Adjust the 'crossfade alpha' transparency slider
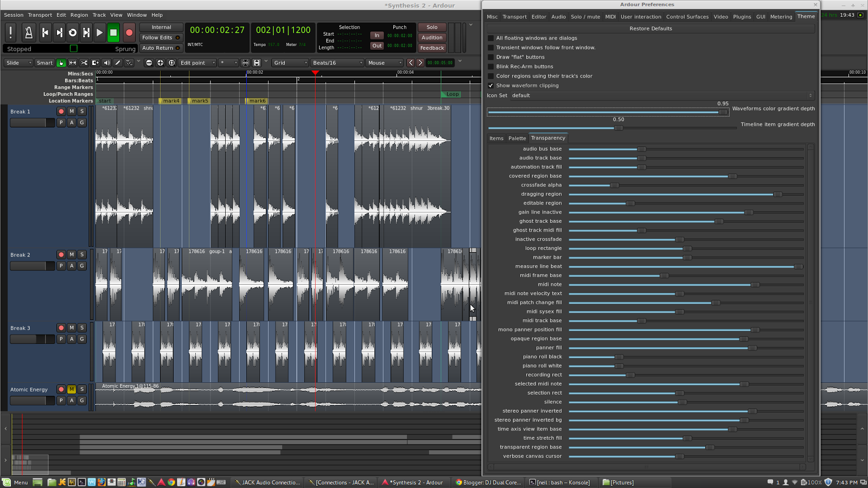This screenshot has width=868, height=488. pyautogui.click(x=686, y=185)
